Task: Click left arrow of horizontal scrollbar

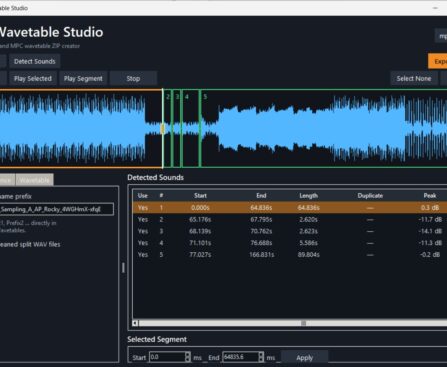Action: (135, 323)
